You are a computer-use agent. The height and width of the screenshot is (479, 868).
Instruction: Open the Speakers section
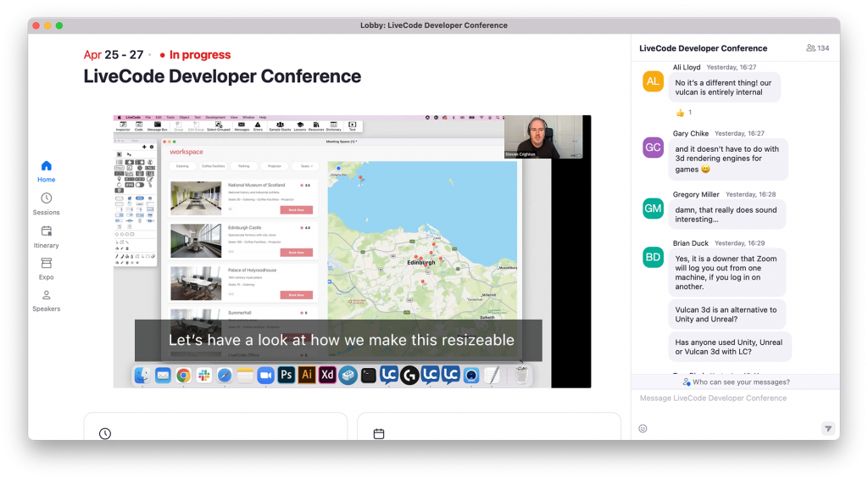(47, 300)
